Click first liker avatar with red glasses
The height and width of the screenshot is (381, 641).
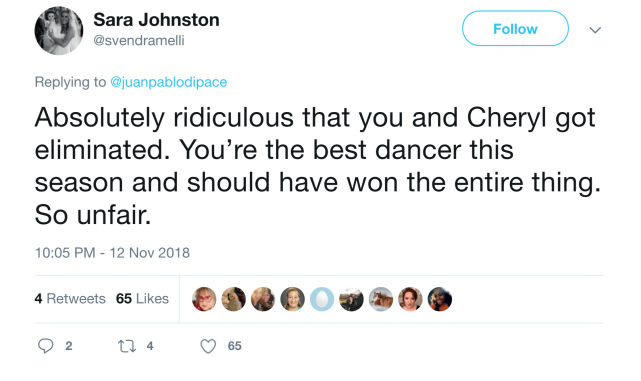pos(204,299)
